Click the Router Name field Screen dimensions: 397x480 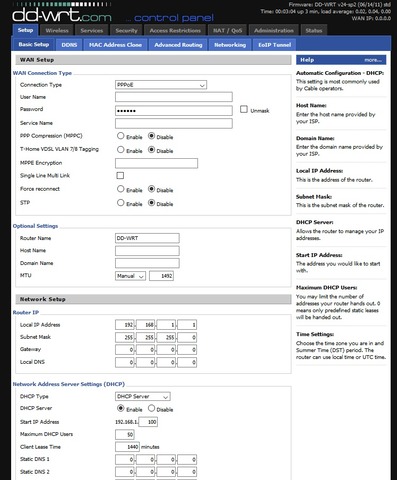(147, 238)
